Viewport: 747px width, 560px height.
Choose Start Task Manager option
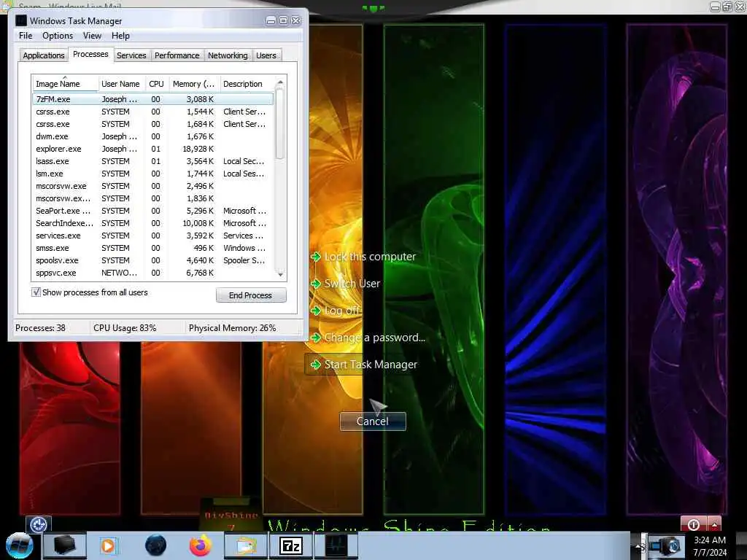tap(365, 365)
